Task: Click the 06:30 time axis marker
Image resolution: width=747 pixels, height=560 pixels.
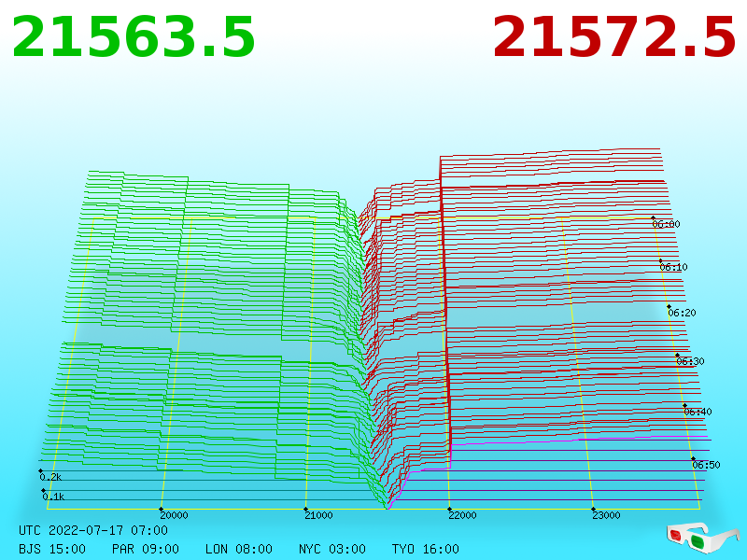Action: [690, 361]
